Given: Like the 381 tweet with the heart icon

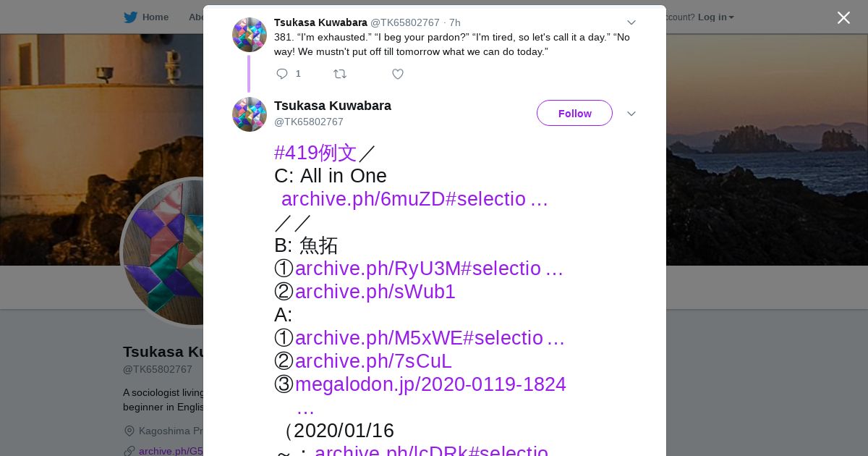Looking at the screenshot, I should [x=397, y=74].
